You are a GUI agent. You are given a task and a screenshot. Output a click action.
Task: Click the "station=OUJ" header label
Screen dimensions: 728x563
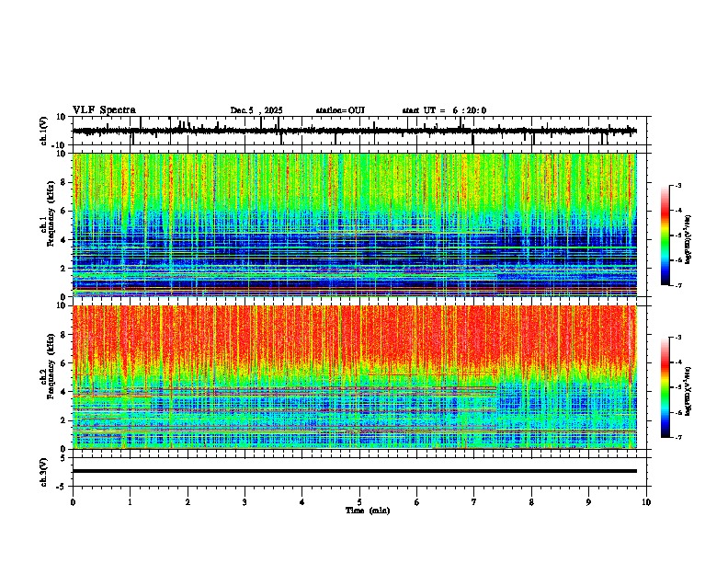click(340, 110)
